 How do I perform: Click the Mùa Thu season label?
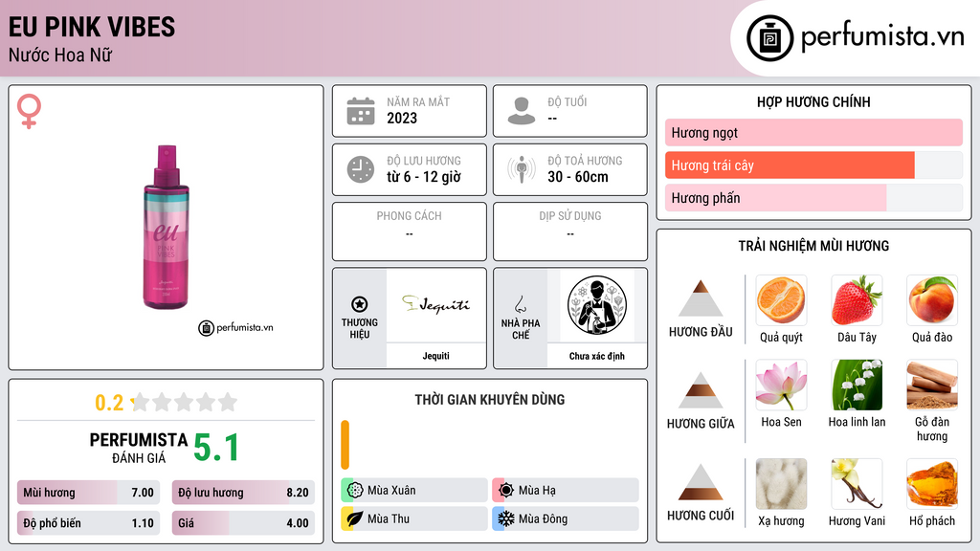[389, 518]
